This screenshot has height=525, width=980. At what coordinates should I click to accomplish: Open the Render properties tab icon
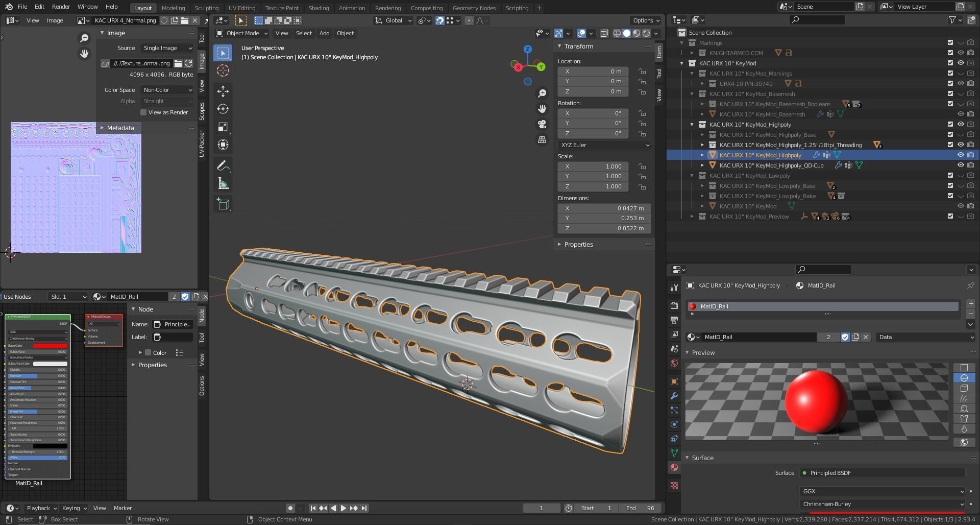tap(674, 305)
